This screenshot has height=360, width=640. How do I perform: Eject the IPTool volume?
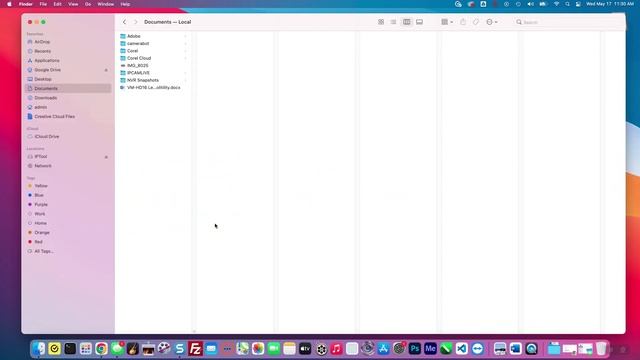pos(106,157)
